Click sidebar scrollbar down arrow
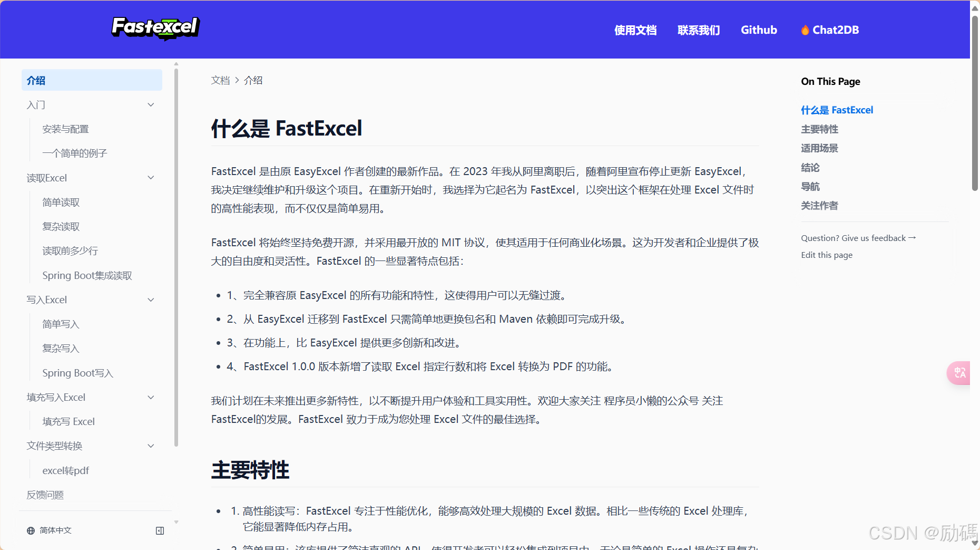Image resolution: width=980 pixels, height=550 pixels. pyautogui.click(x=176, y=523)
